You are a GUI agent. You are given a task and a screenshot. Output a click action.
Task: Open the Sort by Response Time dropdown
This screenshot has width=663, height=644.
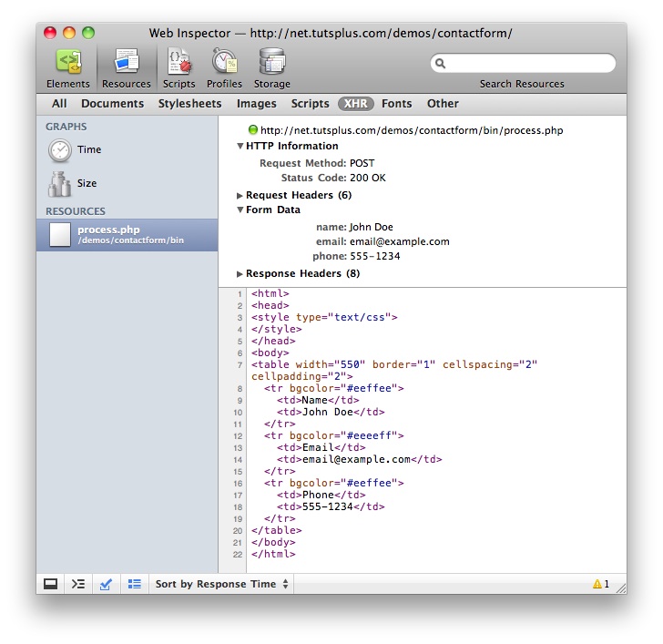tap(221, 584)
